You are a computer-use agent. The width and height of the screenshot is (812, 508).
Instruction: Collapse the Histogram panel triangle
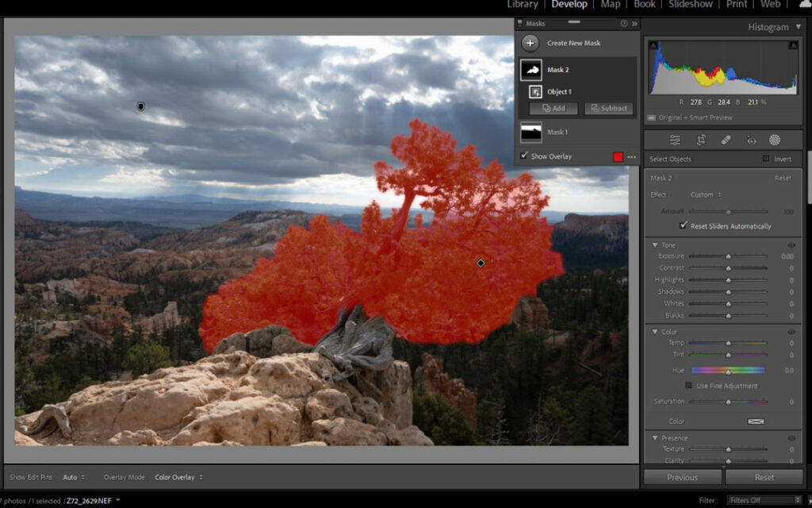798,27
